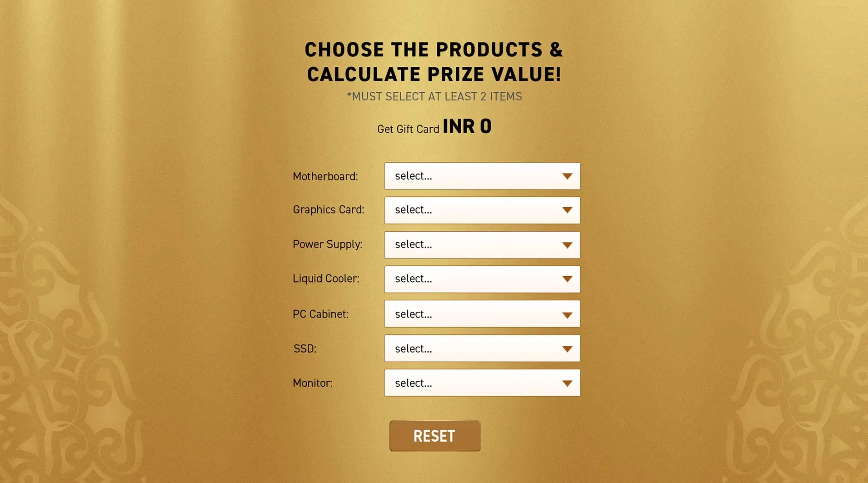
Task: Click the Motherboard dropdown arrow icon
Action: pyautogui.click(x=567, y=176)
